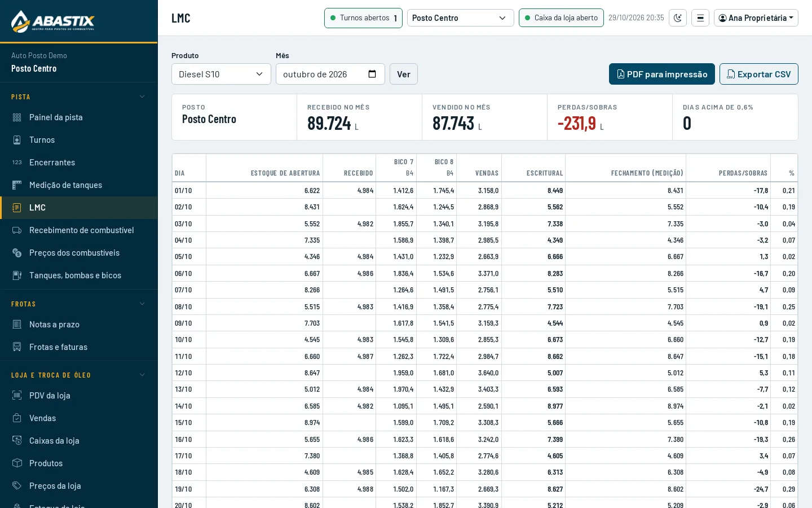The image size is (812, 508).
Task: Click the month field showing outubro de 2026
Action: (330, 74)
